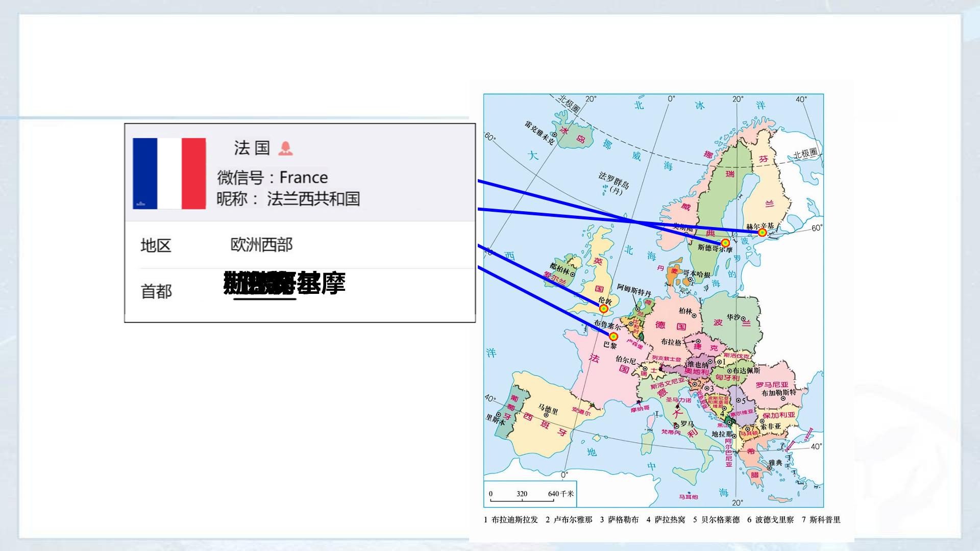Click legend entry 5 贝尔格莱德 below map
Viewport: 980px width, 551px height.
click(716, 519)
